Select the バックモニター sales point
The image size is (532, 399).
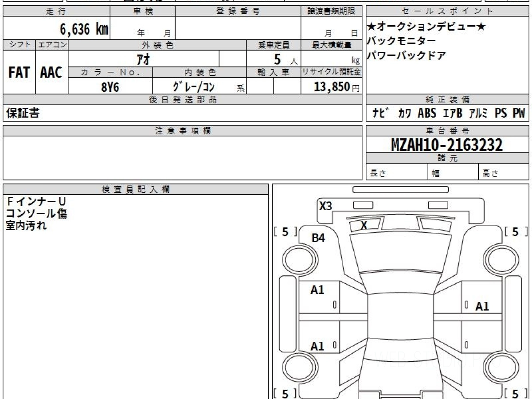[401, 41]
